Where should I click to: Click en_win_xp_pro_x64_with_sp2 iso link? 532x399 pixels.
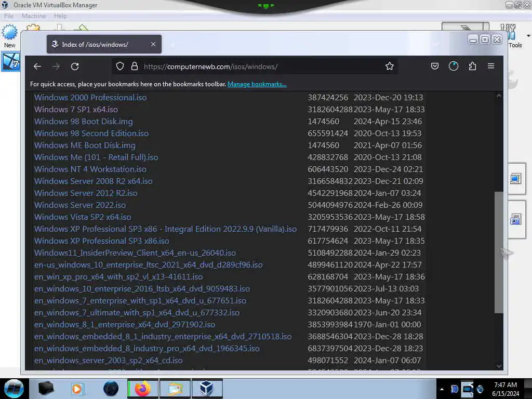click(118, 277)
